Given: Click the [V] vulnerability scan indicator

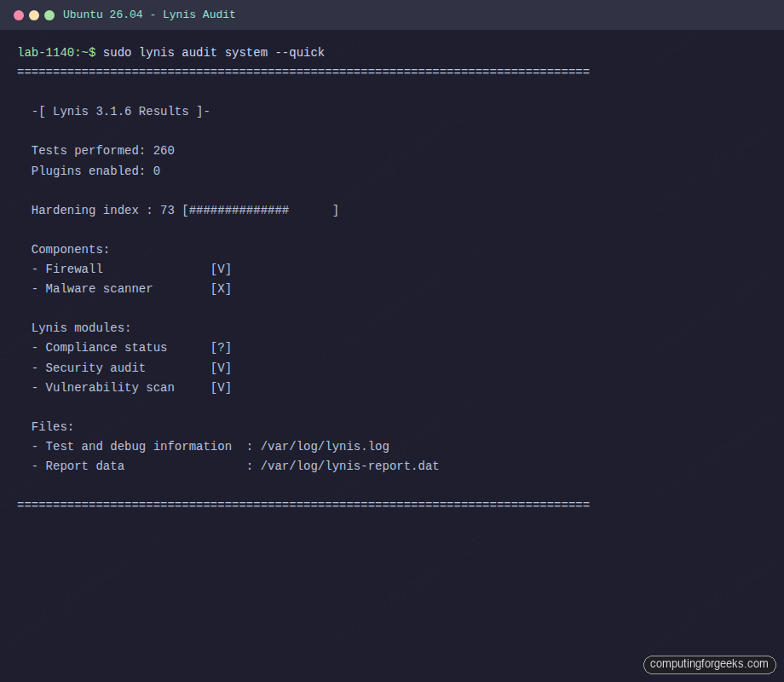Looking at the screenshot, I should [221, 387].
